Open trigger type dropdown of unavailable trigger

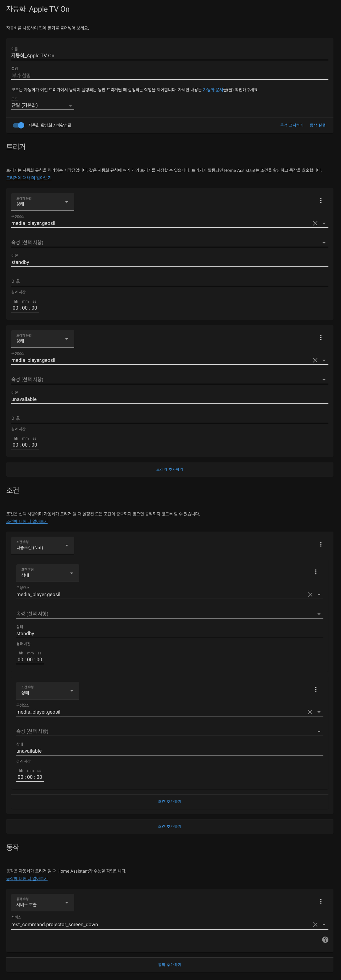[42, 339]
